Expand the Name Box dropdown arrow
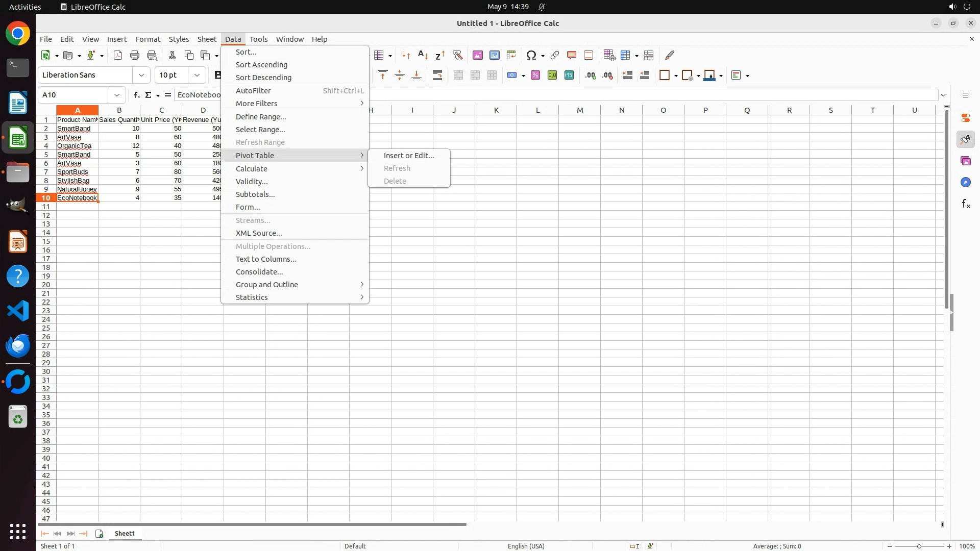Image resolution: width=980 pixels, height=551 pixels. tap(117, 95)
